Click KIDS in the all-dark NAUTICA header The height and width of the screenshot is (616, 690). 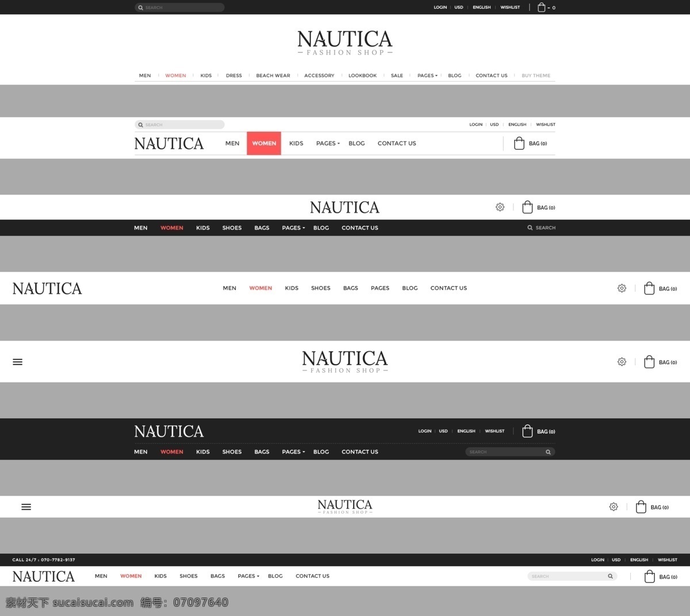[203, 452]
